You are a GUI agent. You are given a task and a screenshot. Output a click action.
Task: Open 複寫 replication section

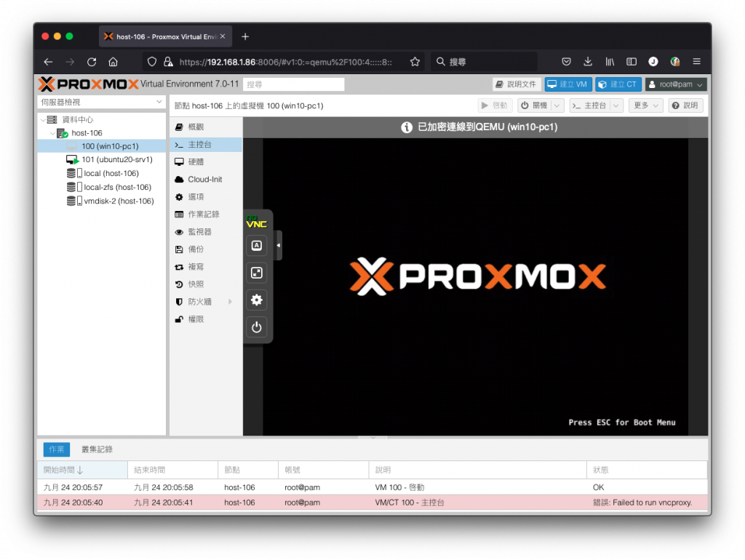[x=206, y=267]
